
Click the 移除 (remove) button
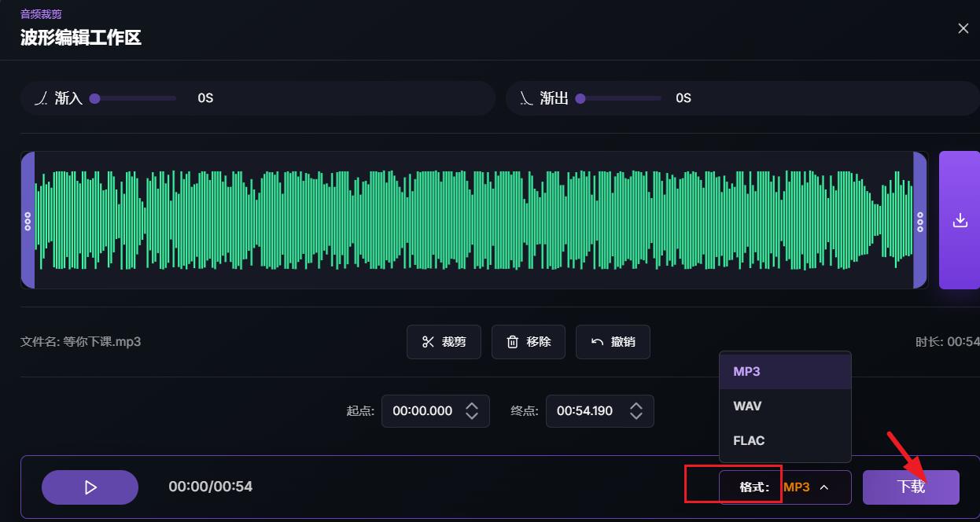[x=529, y=342]
